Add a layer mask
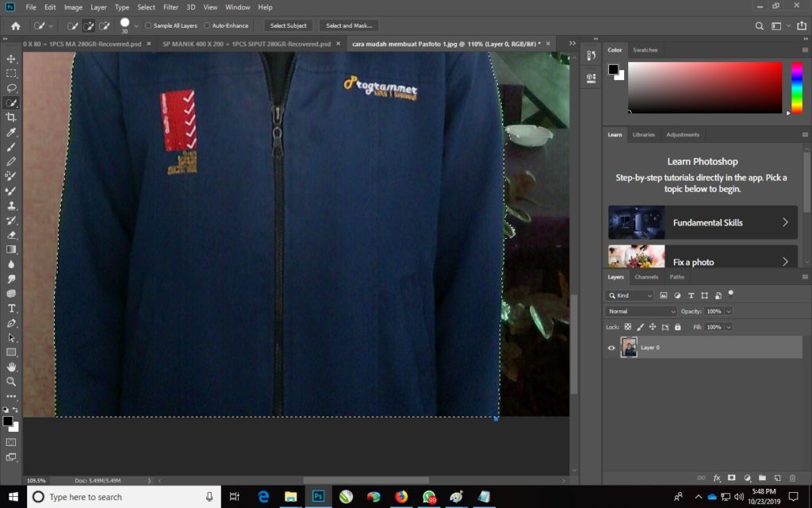 732,478
